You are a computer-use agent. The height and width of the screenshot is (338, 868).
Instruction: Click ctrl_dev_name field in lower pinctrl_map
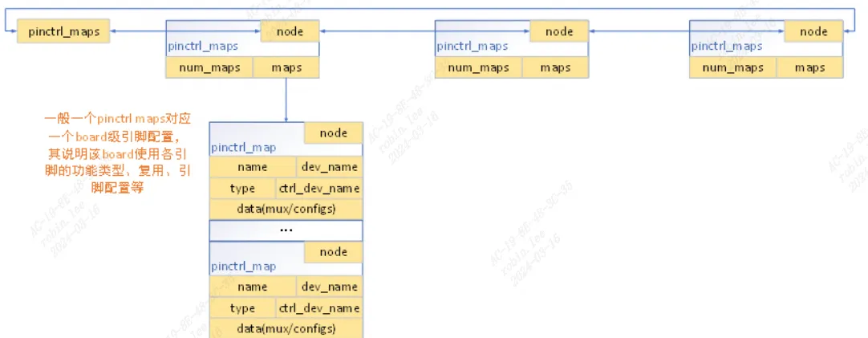click(318, 307)
